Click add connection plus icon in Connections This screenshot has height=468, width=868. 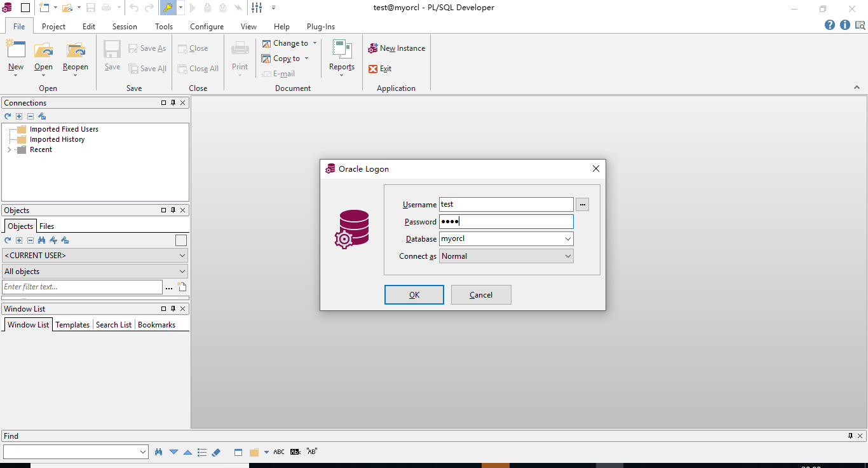pyautogui.click(x=19, y=116)
